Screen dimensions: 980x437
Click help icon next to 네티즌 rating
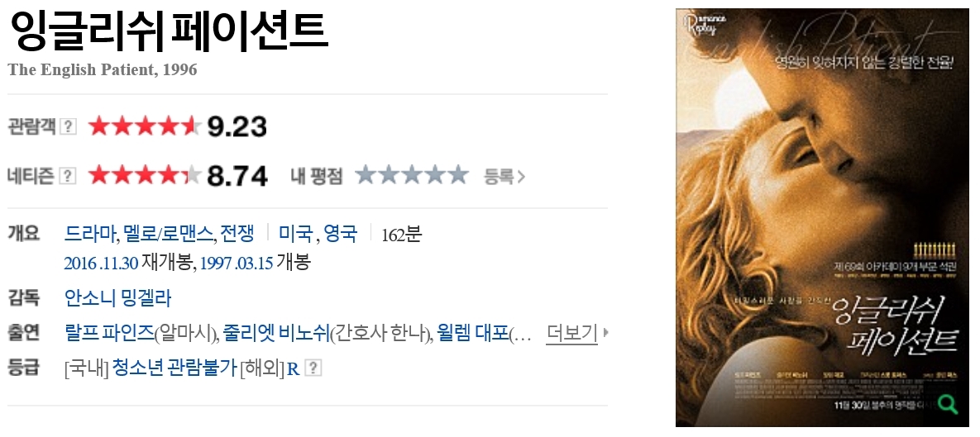click(68, 176)
